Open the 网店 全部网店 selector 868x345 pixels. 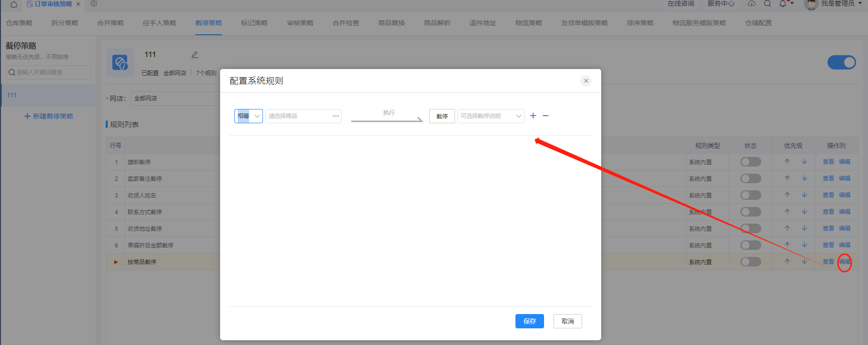point(175,99)
